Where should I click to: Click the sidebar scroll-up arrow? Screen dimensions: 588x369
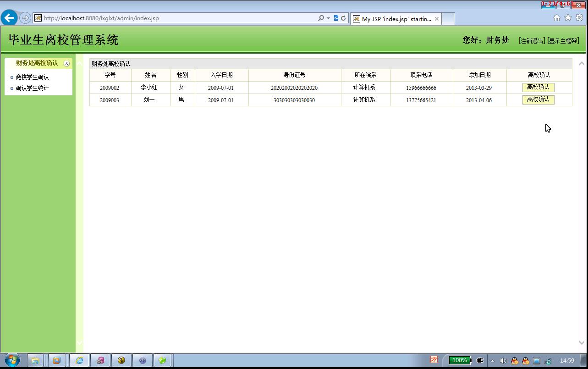(x=79, y=63)
